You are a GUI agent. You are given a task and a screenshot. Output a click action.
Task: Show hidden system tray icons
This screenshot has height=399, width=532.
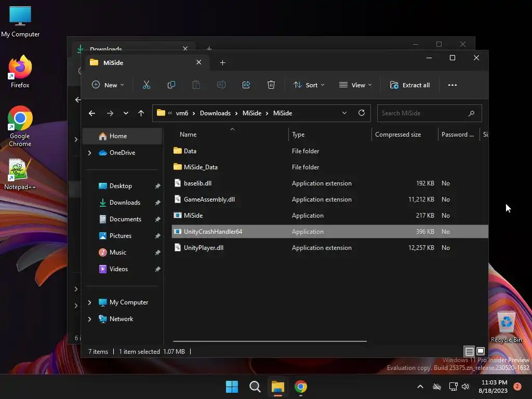(420, 387)
